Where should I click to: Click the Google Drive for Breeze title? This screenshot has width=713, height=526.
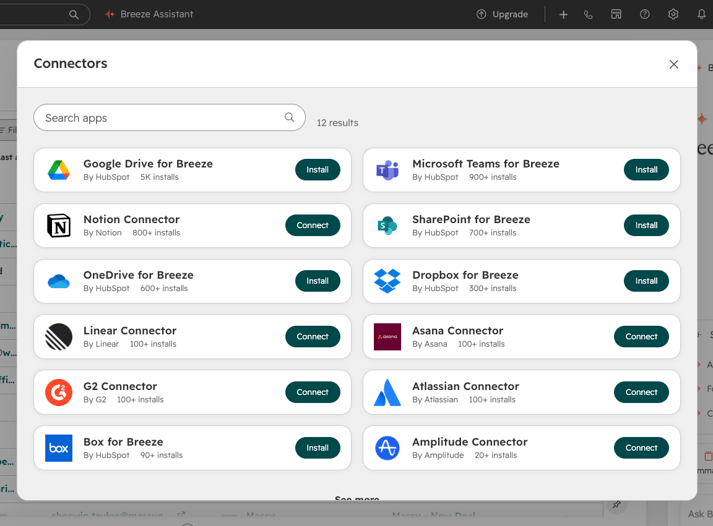[148, 164]
